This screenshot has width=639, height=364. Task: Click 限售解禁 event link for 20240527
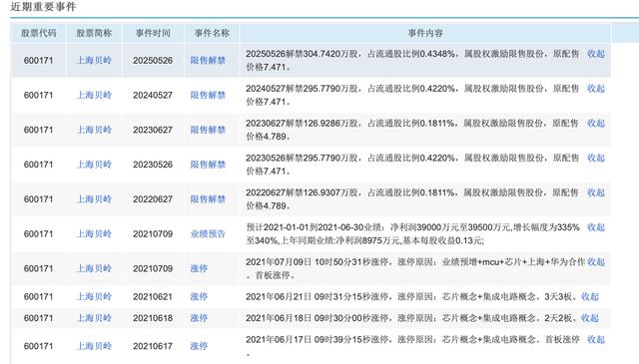(208, 96)
